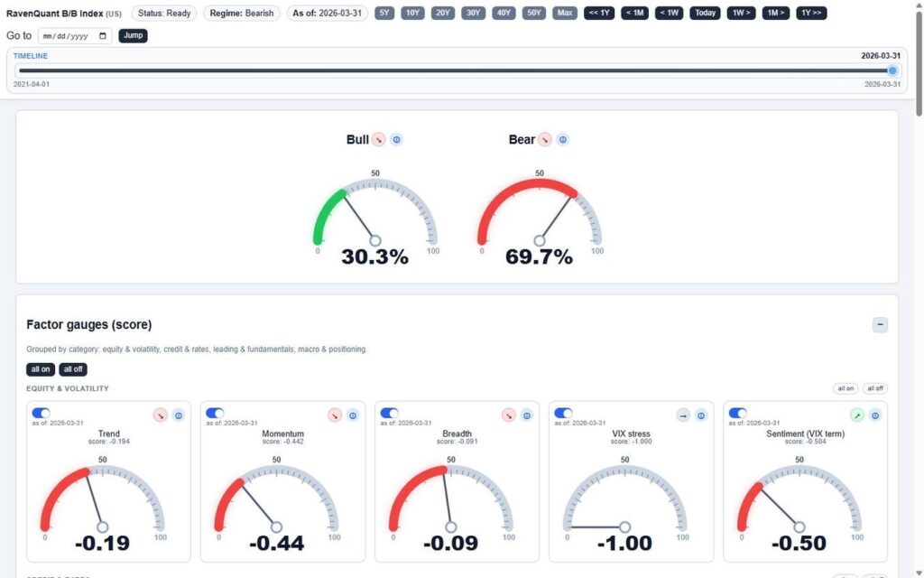Click the green up-trend icon on Sentiment card
Screen dimensions: 924x578
tap(855, 415)
